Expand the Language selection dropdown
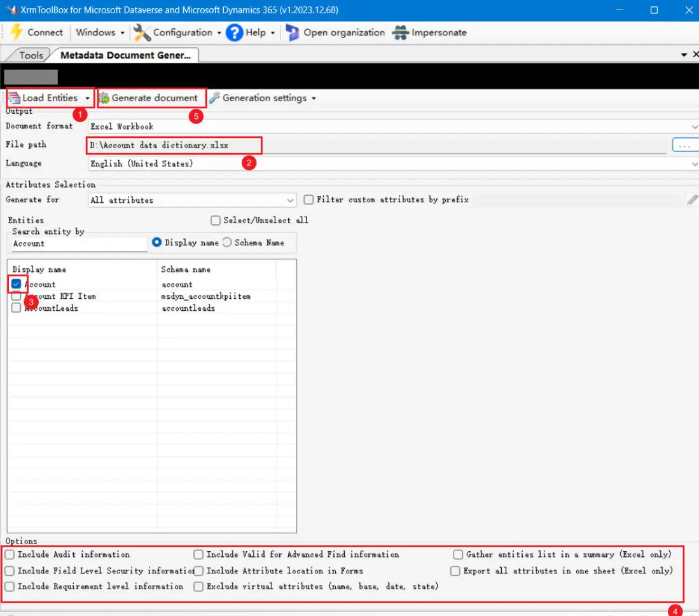 (693, 163)
